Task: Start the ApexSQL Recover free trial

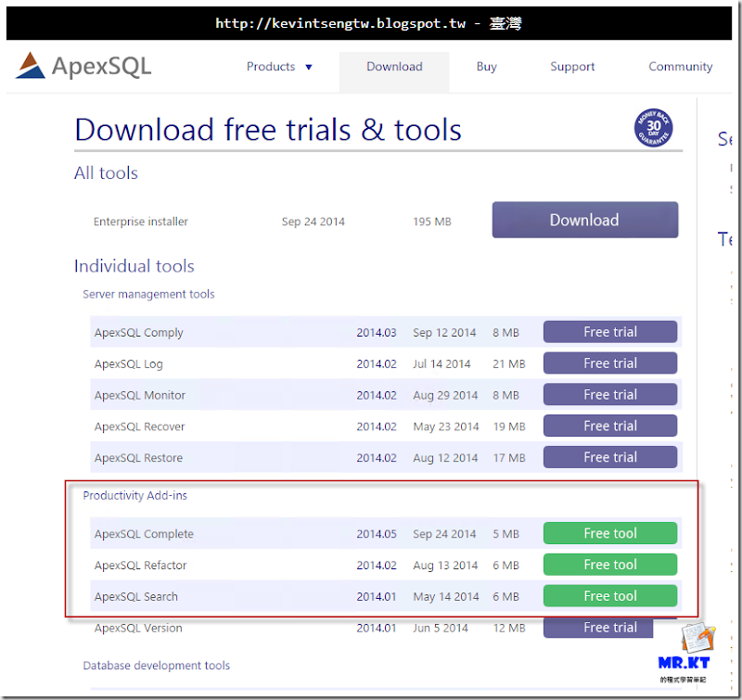Action: coord(609,426)
